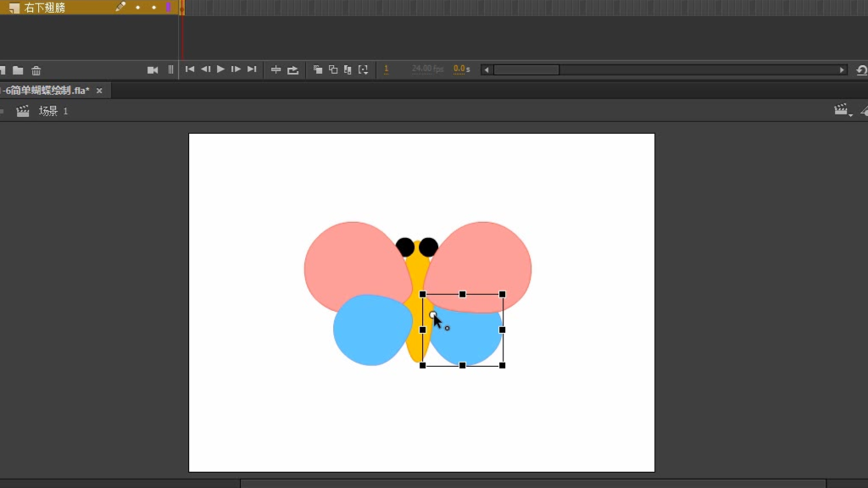Click timeline scrollbar right arrow
This screenshot has height=488, width=868.
pyautogui.click(x=842, y=69)
